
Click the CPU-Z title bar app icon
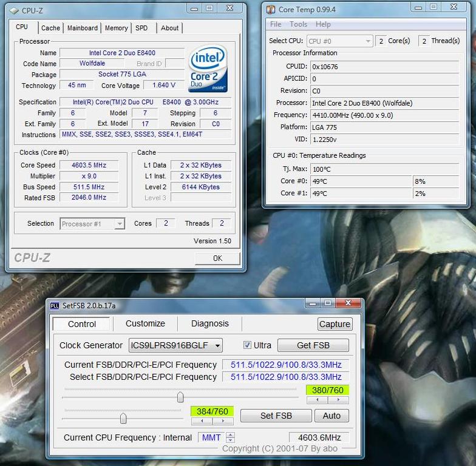(14, 11)
